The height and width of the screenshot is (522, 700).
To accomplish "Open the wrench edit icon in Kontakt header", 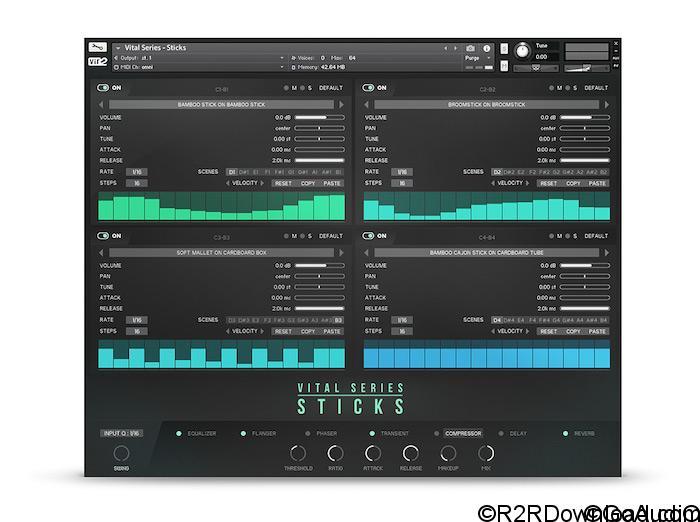I will tap(97, 47).
